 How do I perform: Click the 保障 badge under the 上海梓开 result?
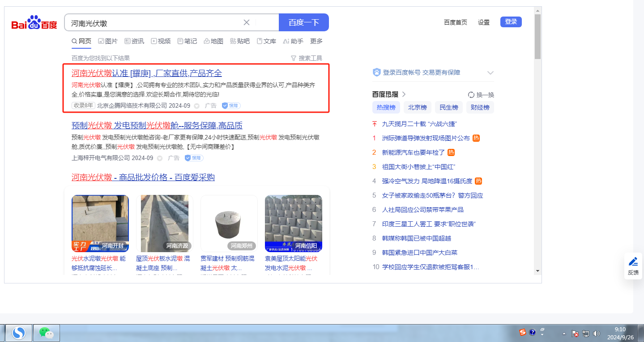(194, 158)
